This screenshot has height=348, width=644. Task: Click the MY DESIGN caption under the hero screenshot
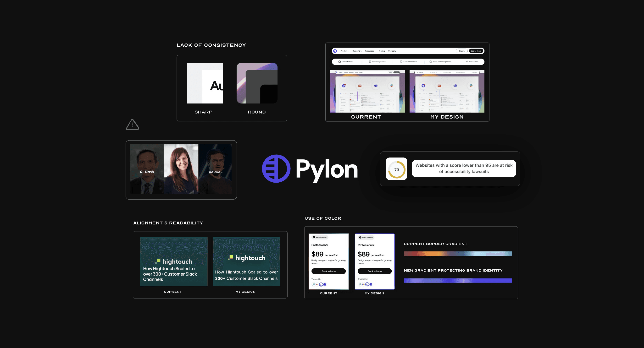point(447,117)
